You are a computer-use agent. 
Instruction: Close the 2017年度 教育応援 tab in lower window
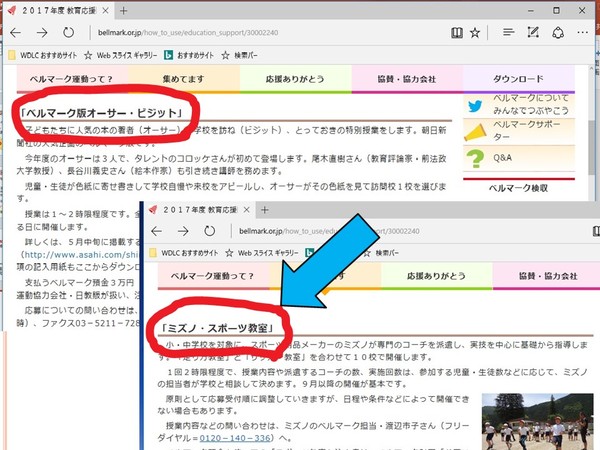point(246,210)
